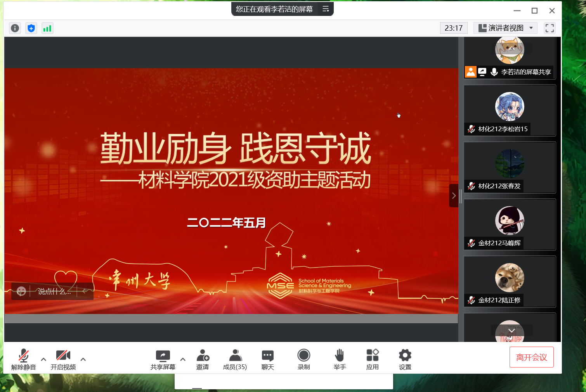
Task: Minimize the meeting window
Action: click(517, 10)
